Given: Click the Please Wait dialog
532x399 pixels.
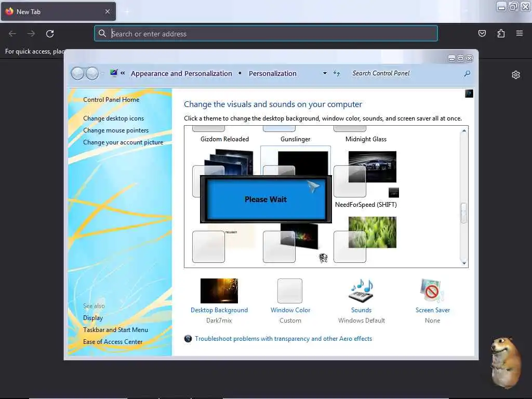Looking at the screenshot, I should [266, 199].
